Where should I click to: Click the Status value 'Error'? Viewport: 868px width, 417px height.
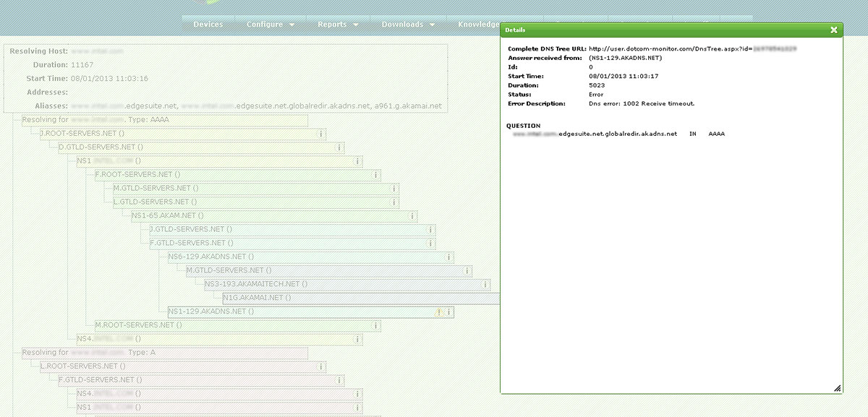[597, 95]
